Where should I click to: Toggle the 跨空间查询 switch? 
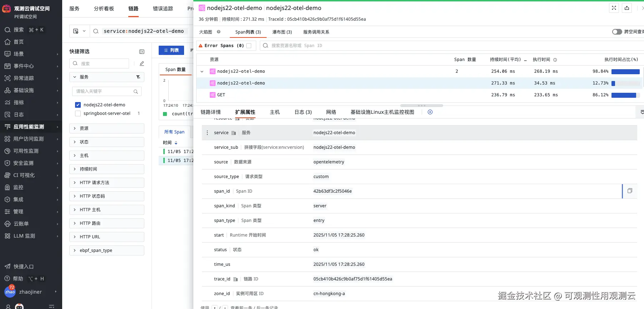coord(617,32)
